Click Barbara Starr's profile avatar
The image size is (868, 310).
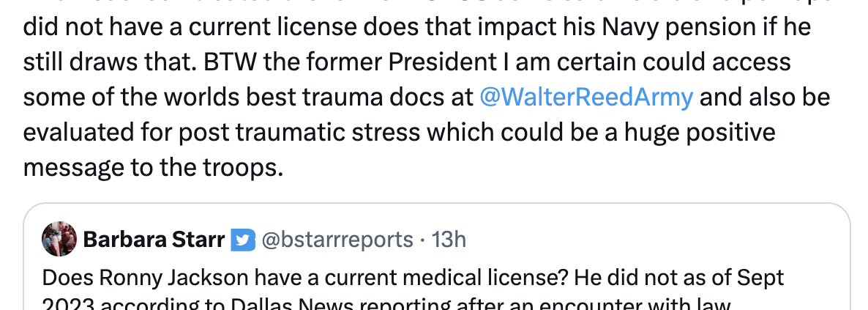pos(59,239)
